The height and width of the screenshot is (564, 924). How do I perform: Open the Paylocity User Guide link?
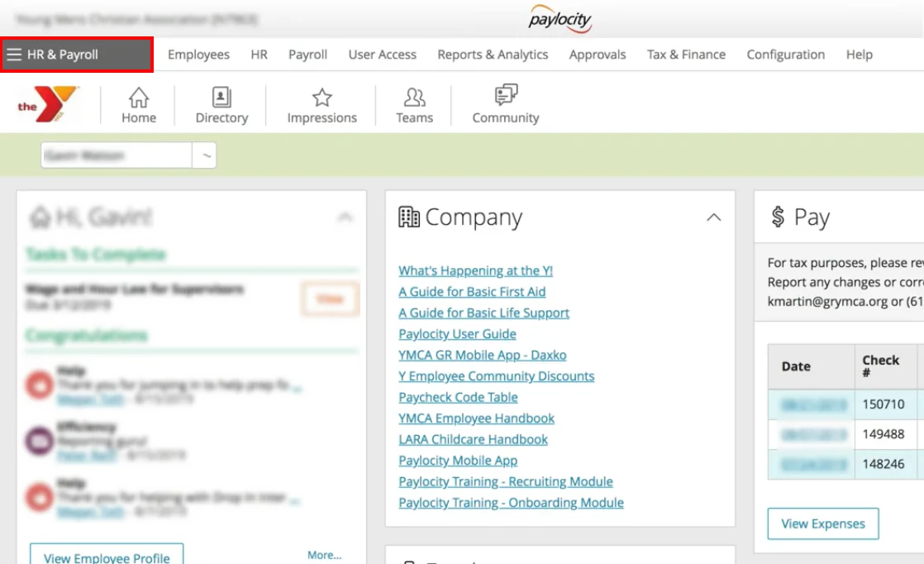click(x=457, y=333)
